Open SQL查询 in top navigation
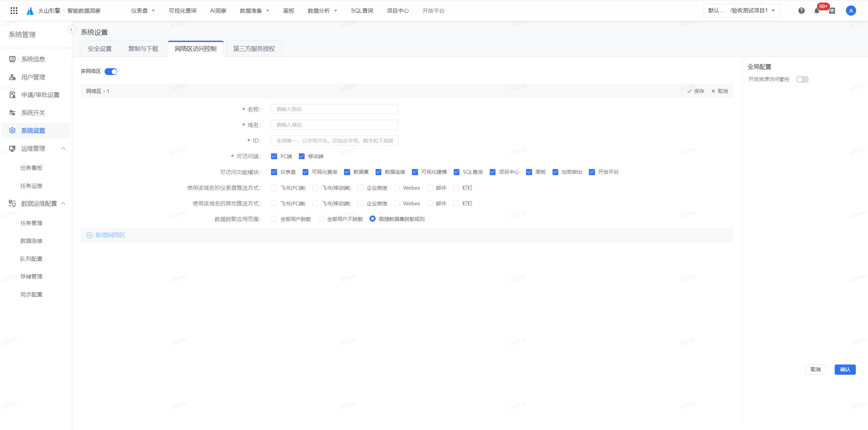The image size is (868, 430). tap(362, 11)
